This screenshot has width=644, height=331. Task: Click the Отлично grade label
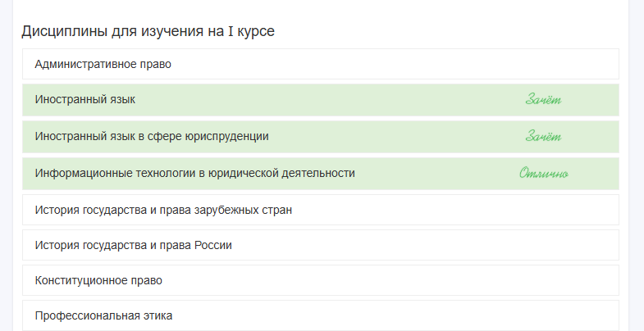click(544, 174)
